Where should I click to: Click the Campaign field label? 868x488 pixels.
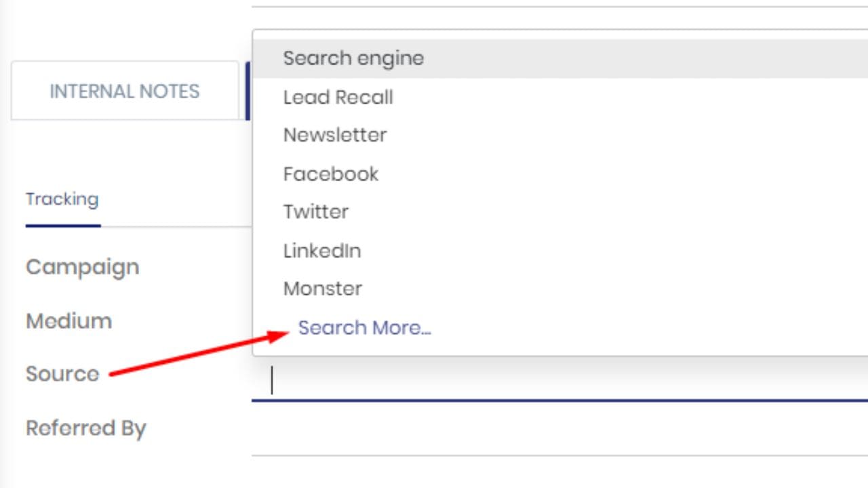pos(83,267)
